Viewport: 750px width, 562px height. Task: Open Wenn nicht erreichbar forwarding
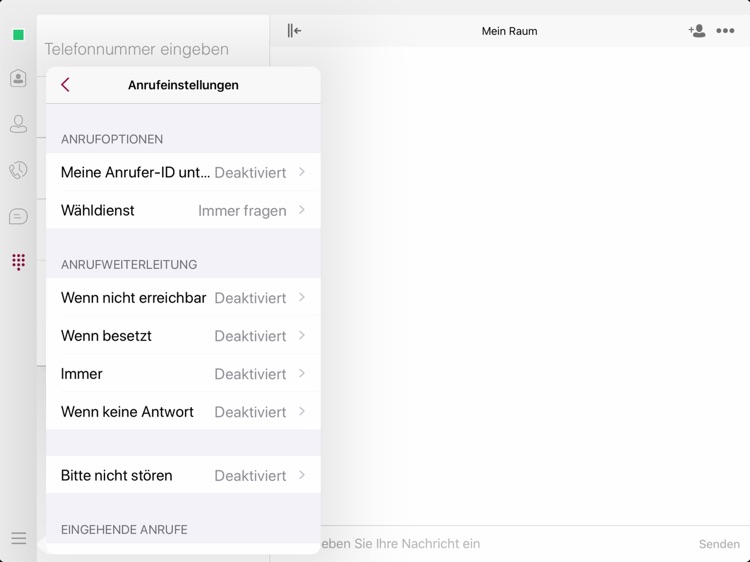183,298
